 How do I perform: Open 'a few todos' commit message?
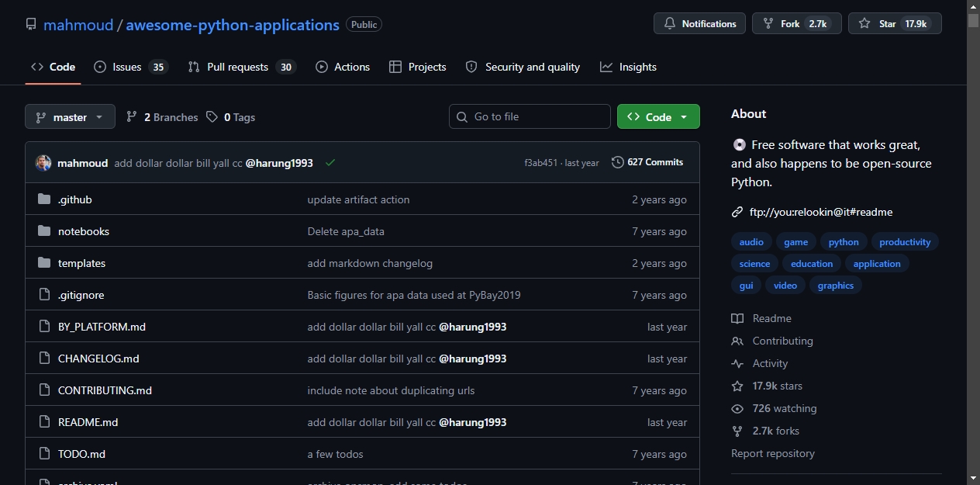coord(335,454)
